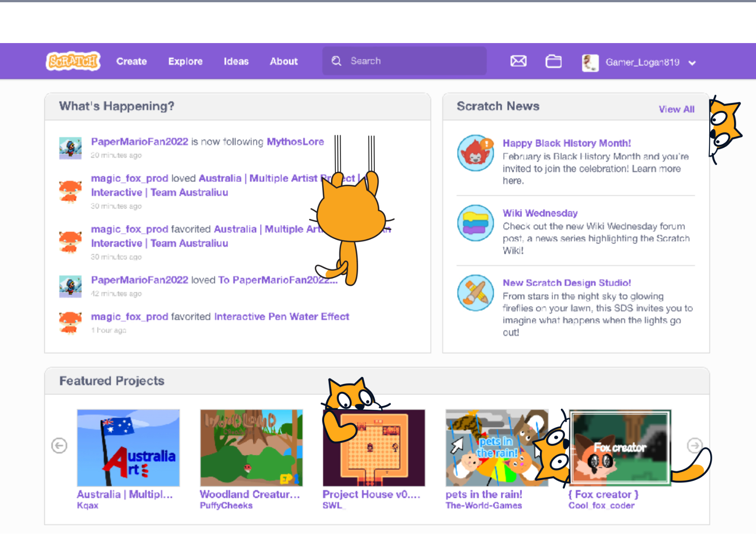Screen dimensions: 756x550
Task: Click the previous arrow in Featured Projects
Action: point(59,445)
